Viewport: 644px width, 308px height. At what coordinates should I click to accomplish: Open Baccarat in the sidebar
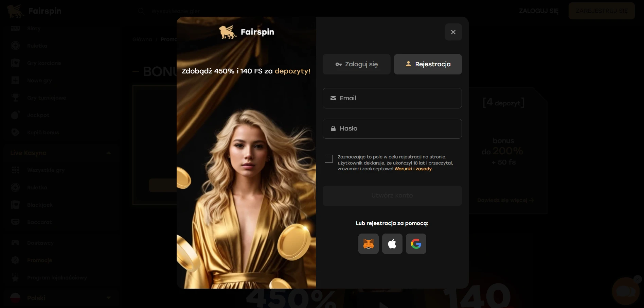point(39,222)
